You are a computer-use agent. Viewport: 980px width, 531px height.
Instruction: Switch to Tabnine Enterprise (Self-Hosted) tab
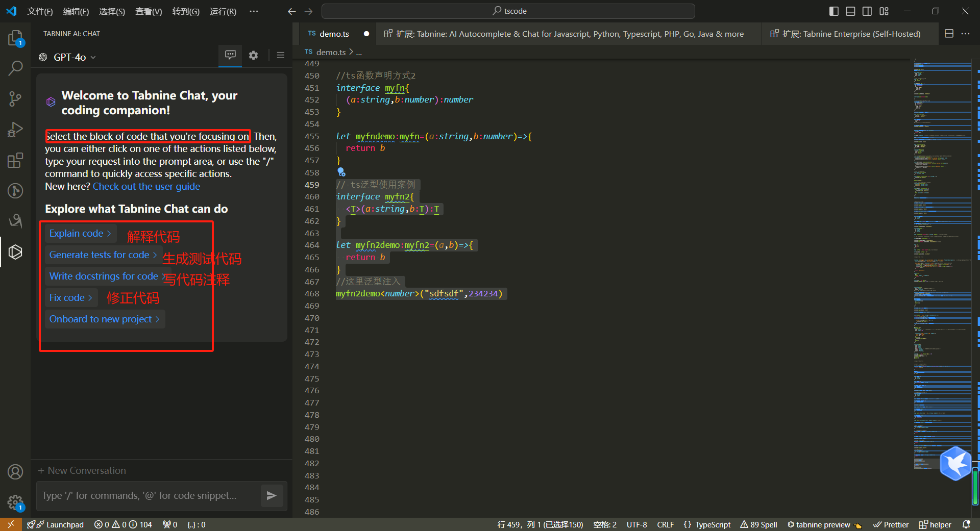[850, 34]
